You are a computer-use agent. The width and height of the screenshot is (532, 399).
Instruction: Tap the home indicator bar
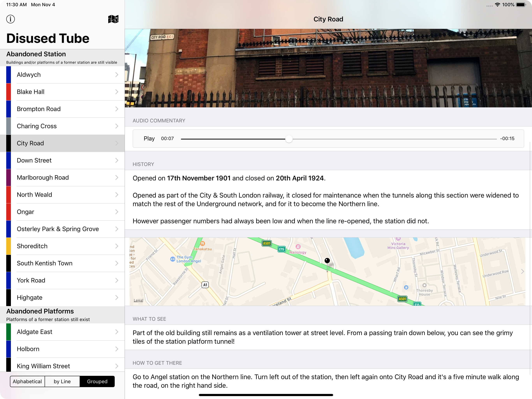point(266,395)
